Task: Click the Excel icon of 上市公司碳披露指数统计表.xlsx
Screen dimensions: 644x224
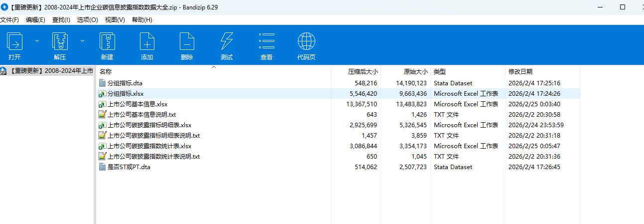Action: coord(103,146)
